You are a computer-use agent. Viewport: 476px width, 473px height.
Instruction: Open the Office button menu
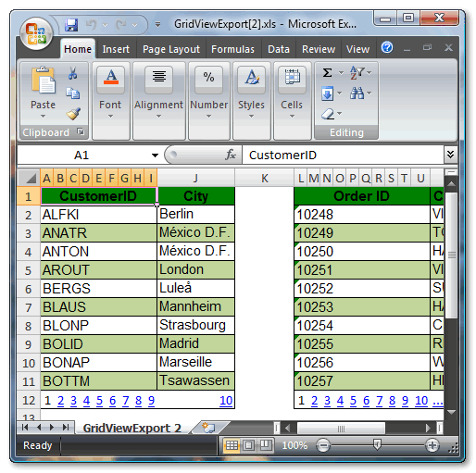point(36,33)
